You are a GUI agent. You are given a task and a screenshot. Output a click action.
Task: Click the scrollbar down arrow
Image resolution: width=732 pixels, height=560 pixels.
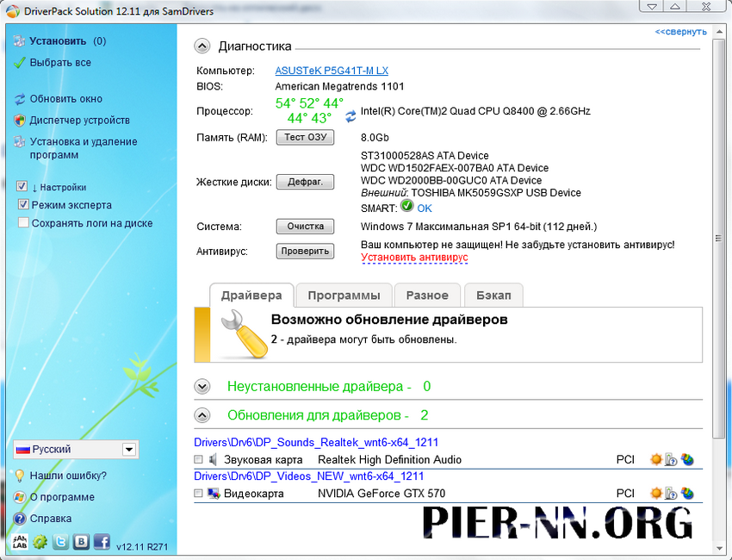point(718,548)
